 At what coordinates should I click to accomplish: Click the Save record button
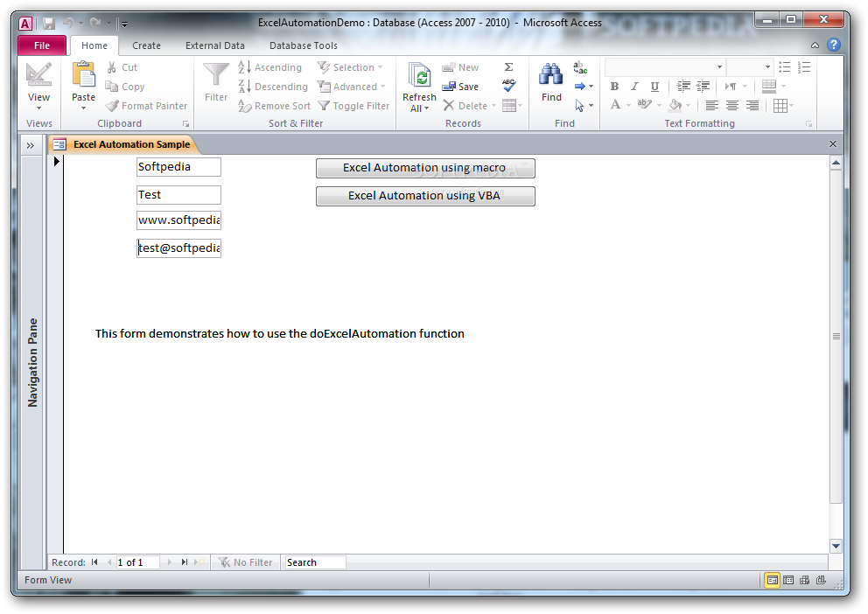460,87
